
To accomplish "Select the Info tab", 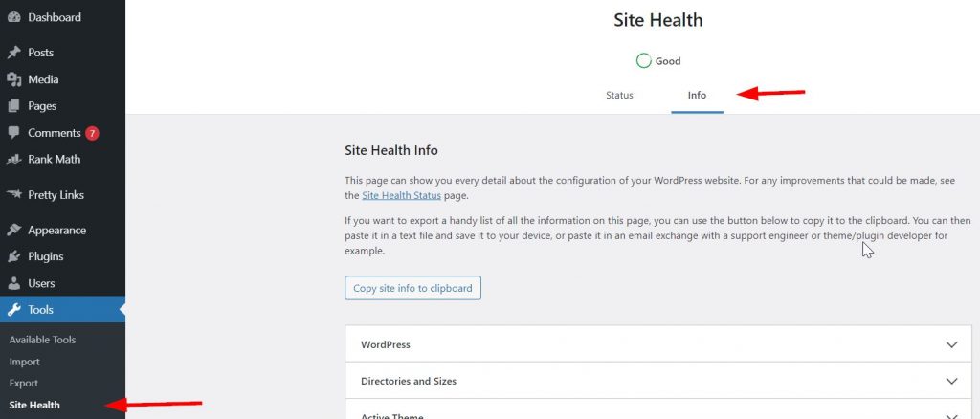I will point(697,95).
